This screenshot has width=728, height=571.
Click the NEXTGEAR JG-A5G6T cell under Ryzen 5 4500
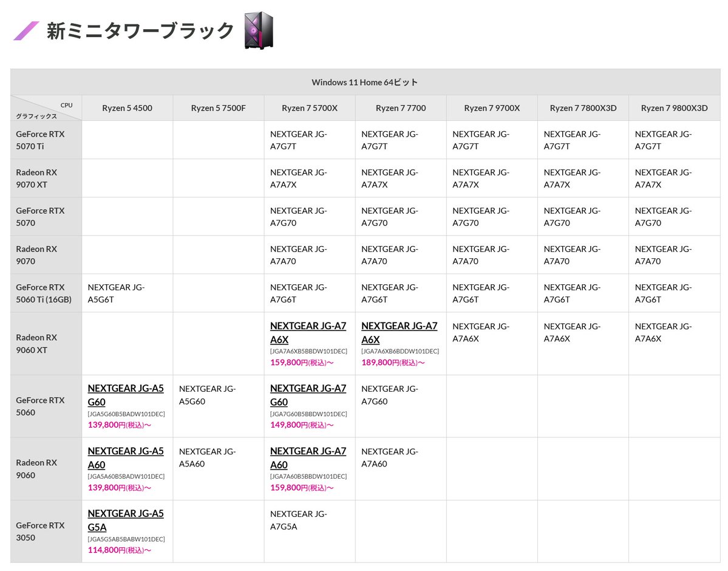(x=127, y=293)
